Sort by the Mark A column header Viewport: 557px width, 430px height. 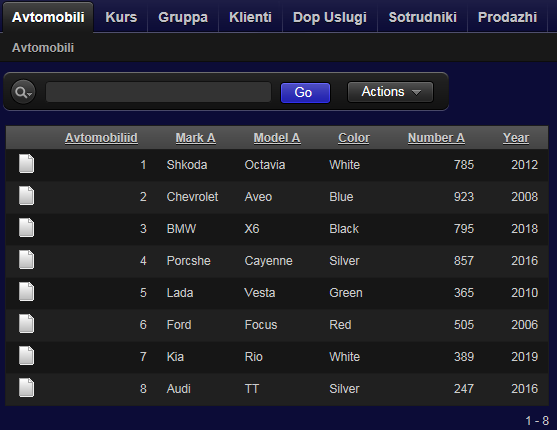[x=195, y=138]
